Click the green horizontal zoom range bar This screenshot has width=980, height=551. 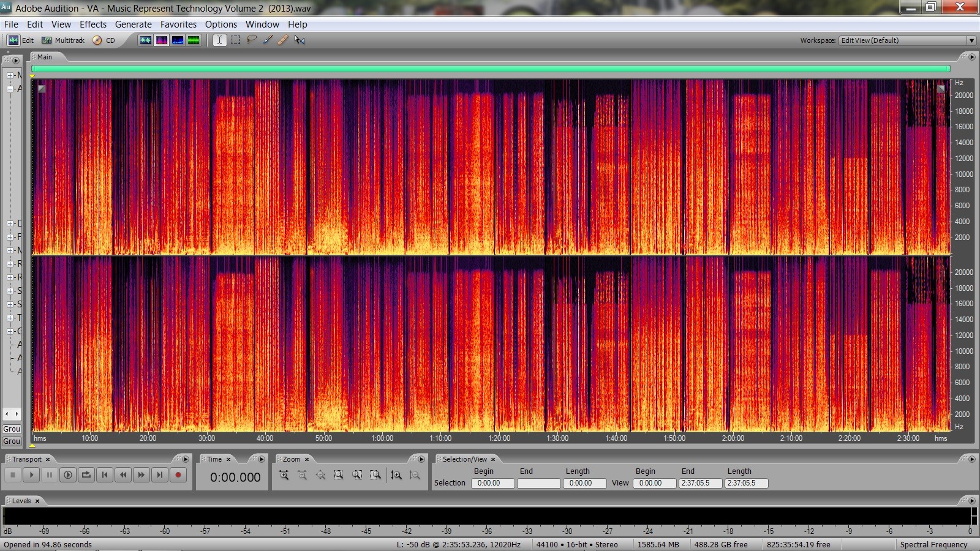[490, 69]
